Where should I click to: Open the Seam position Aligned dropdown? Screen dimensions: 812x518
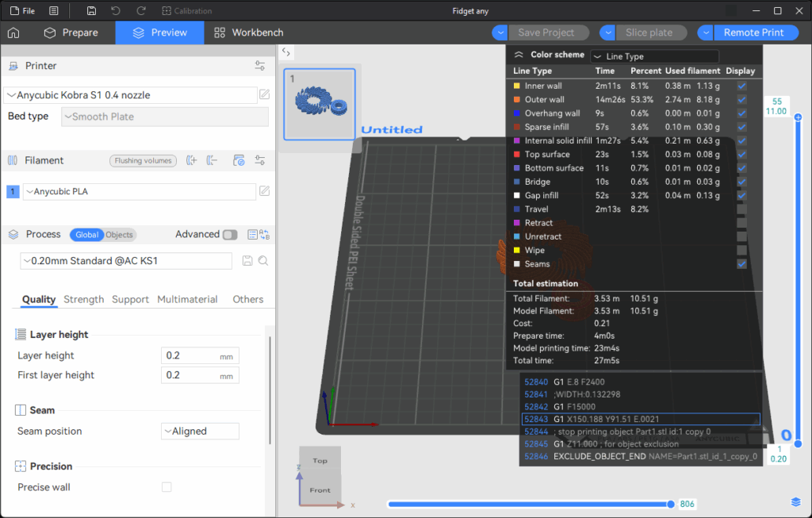200,432
